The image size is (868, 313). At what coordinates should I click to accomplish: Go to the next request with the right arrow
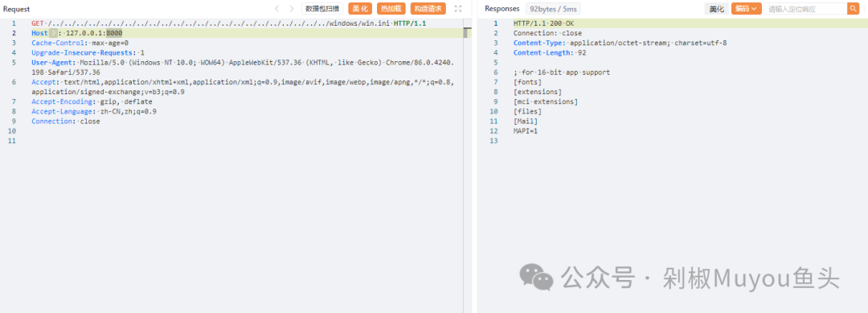pyautogui.click(x=292, y=9)
